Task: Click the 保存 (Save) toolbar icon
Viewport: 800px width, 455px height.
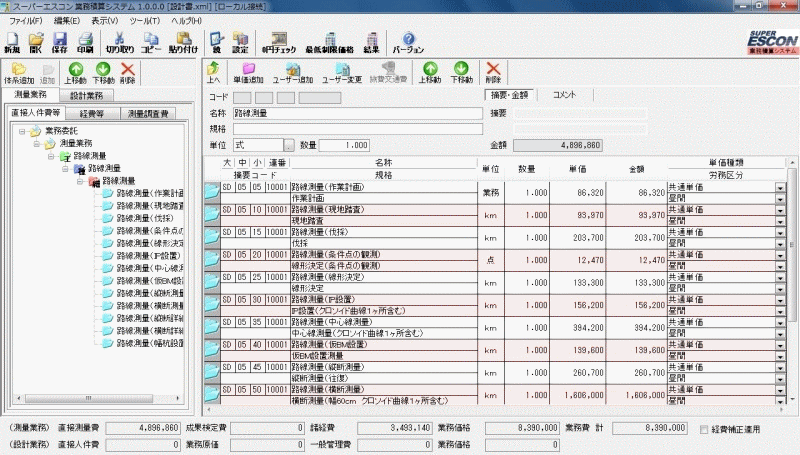Action: tap(60, 42)
